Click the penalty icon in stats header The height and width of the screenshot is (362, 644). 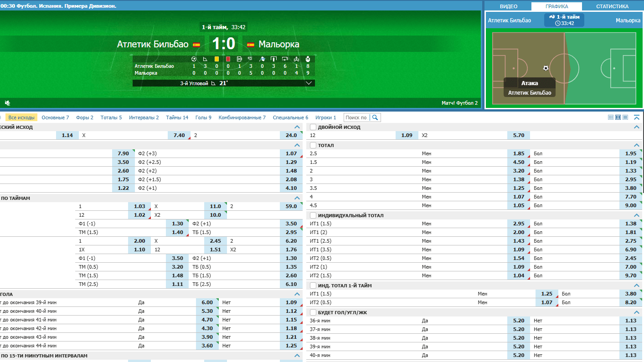240,59
